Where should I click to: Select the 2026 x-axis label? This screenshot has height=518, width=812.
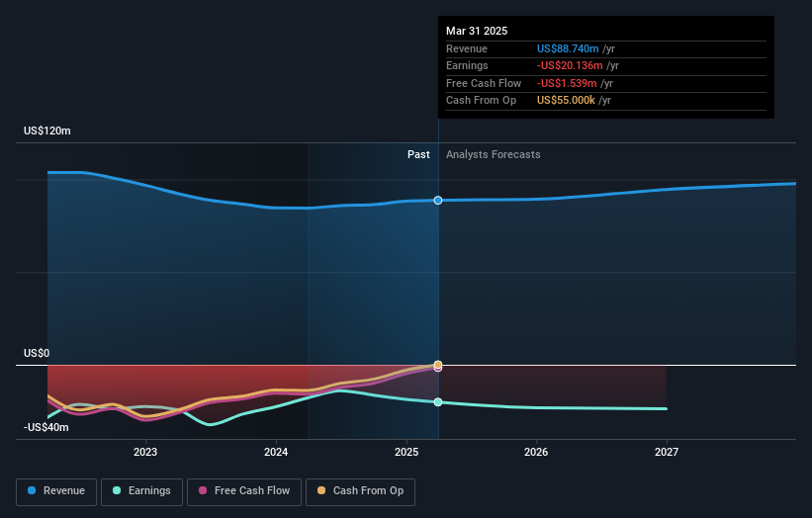coord(536,452)
